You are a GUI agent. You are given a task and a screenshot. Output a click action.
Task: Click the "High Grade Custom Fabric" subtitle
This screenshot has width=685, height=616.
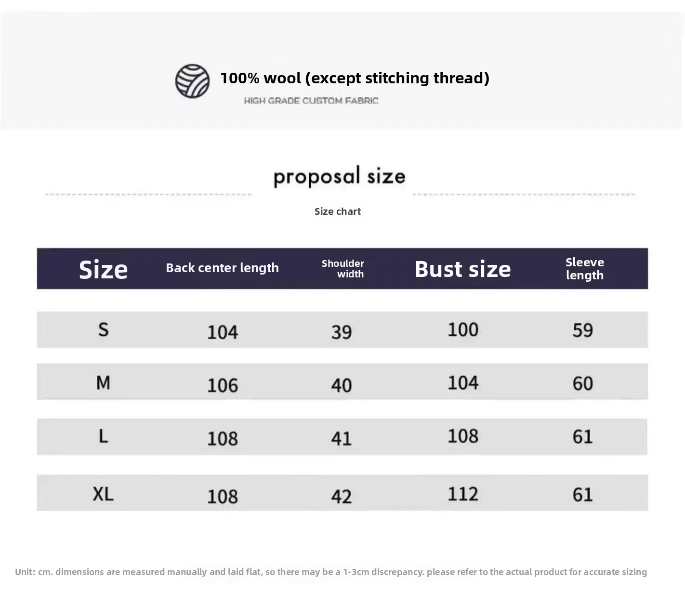[x=311, y=101]
